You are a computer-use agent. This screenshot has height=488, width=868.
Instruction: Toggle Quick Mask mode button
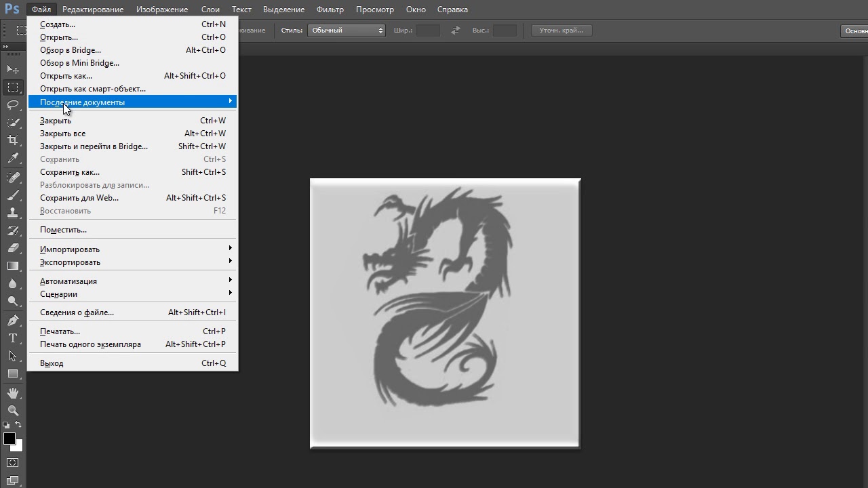click(x=13, y=463)
